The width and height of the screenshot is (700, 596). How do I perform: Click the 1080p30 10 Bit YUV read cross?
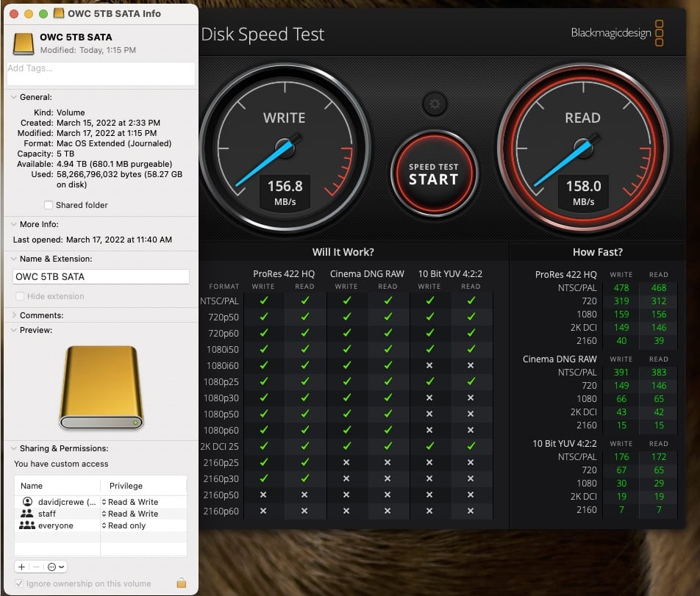pyautogui.click(x=471, y=398)
